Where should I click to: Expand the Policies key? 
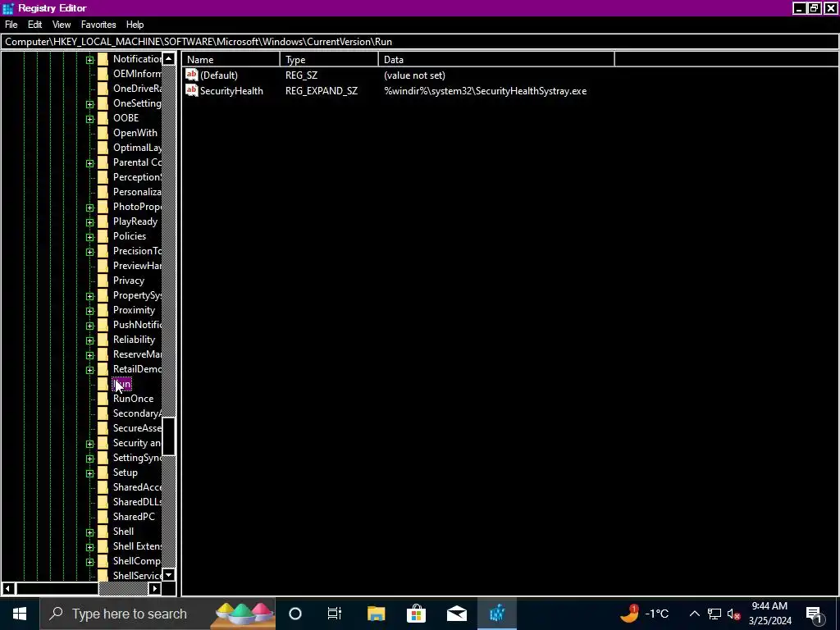point(90,237)
